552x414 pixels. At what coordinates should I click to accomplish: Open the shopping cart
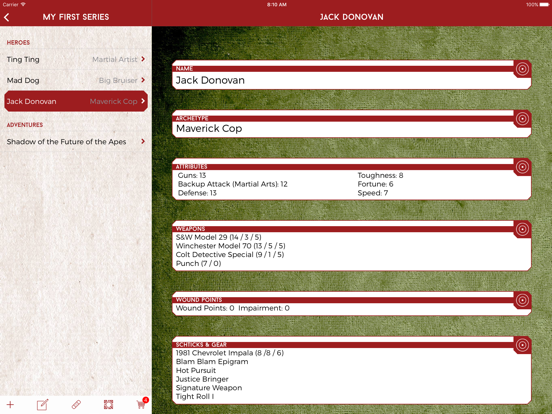(x=142, y=403)
